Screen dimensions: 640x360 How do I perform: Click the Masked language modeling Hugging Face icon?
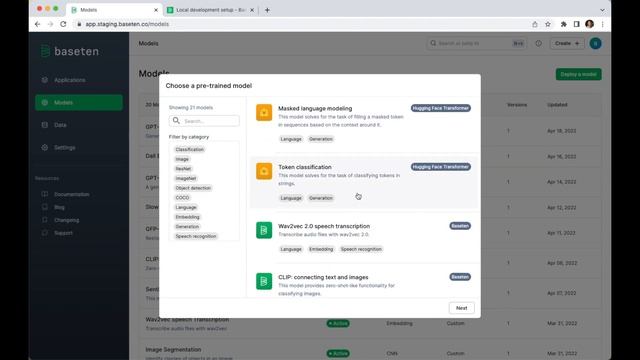click(264, 113)
